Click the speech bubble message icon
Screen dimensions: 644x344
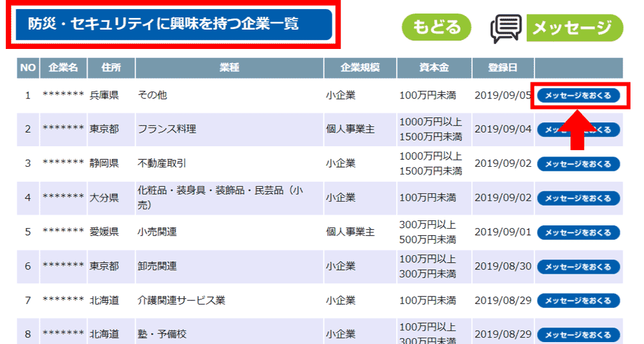506,28
